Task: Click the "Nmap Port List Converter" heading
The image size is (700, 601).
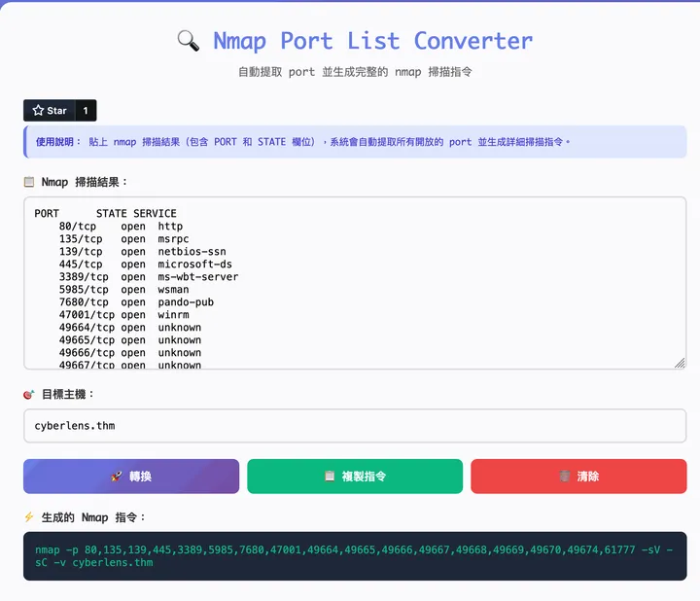Action: point(372,41)
